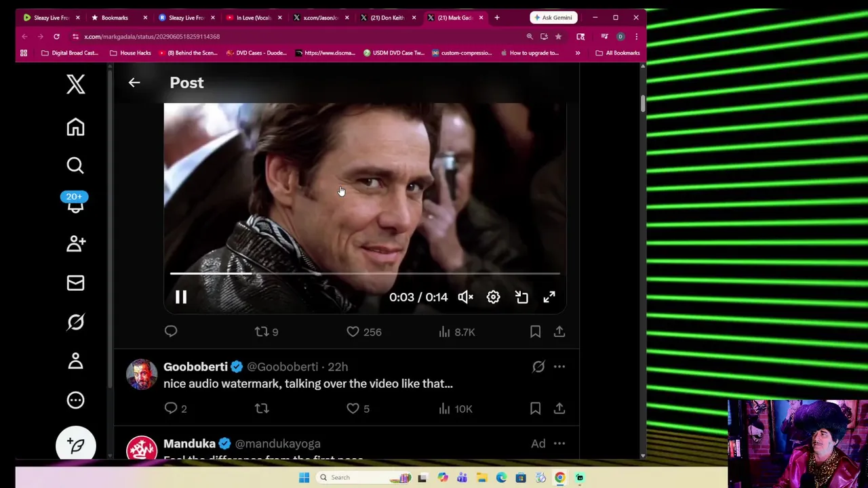Enter fullscreen video mode

(549, 297)
